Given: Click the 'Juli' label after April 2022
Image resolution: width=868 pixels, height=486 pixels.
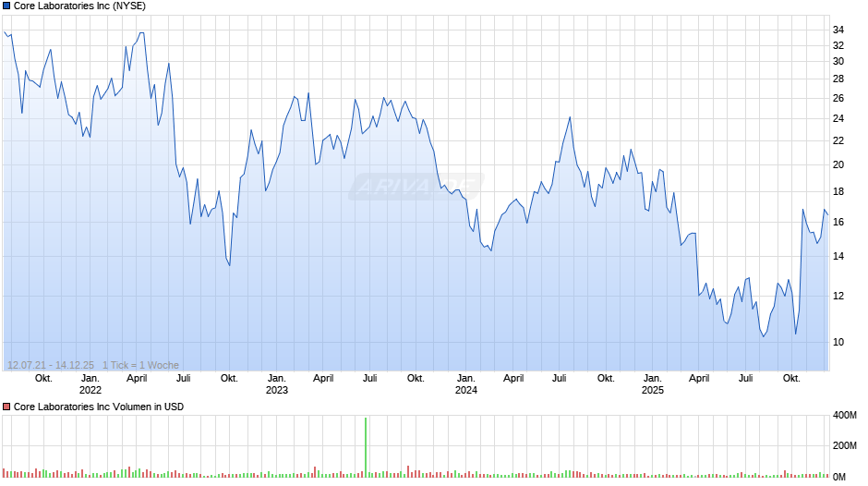Looking at the screenshot, I should (x=183, y=378).
